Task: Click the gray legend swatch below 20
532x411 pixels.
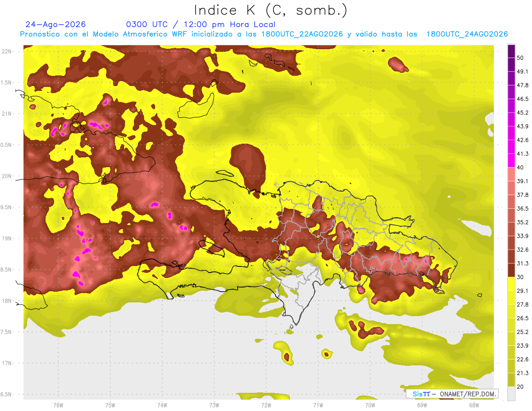Action: point(511,394)
